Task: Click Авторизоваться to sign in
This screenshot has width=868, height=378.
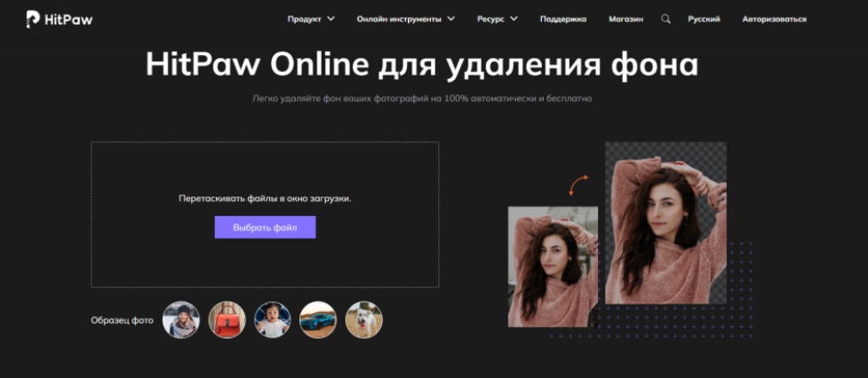Action: coord(774,19)
